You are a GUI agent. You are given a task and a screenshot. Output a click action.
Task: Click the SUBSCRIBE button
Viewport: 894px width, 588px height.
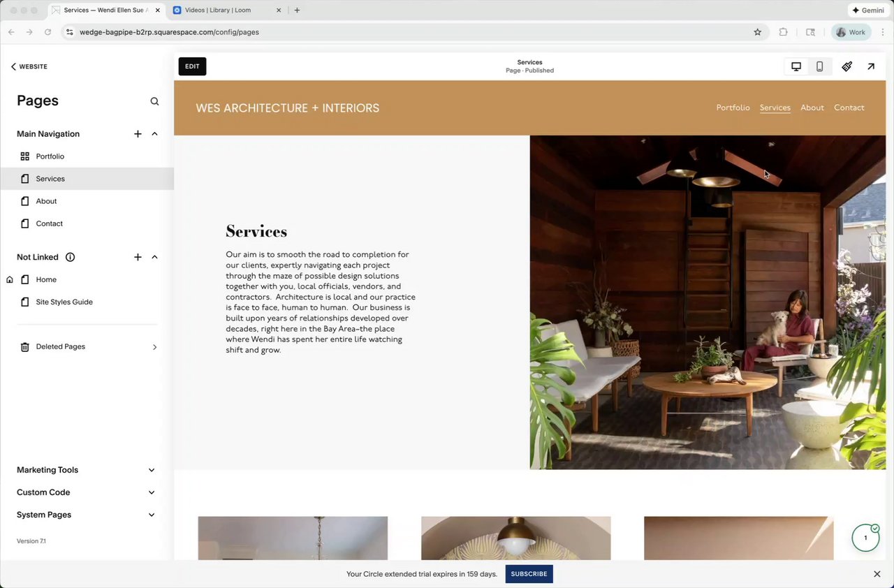529,574
